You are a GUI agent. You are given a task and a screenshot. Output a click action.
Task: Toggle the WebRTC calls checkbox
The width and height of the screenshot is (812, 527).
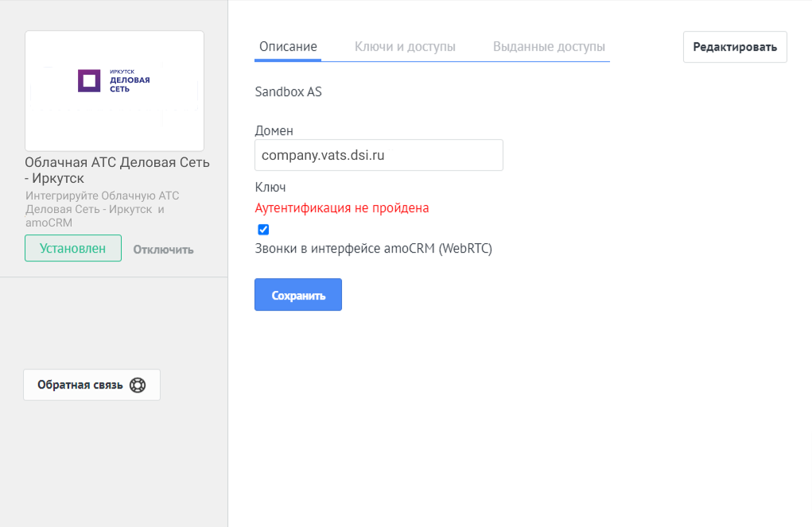(x=264, y=230)
